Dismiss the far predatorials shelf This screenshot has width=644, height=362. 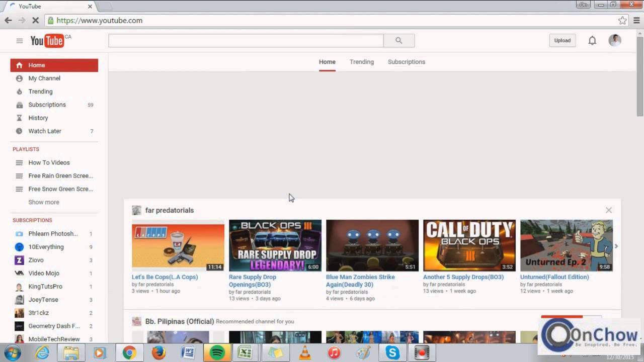(609, 210)
